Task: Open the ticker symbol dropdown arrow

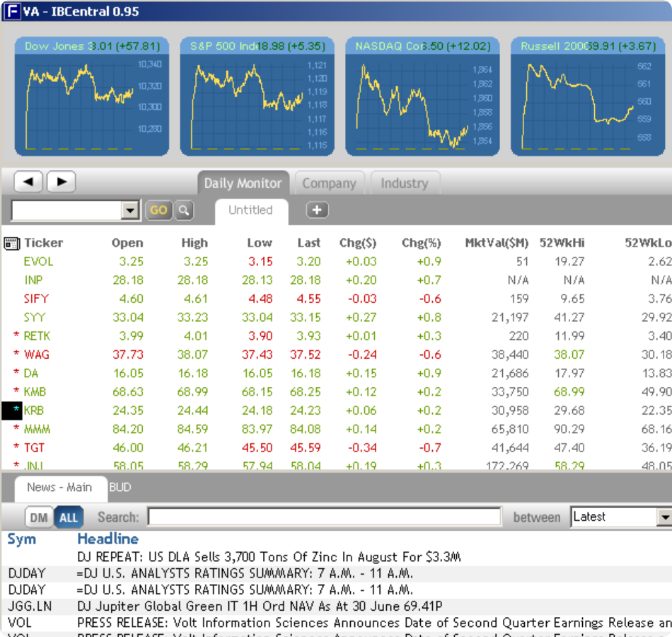Action: pyautogui.click(x=130, y=210)
